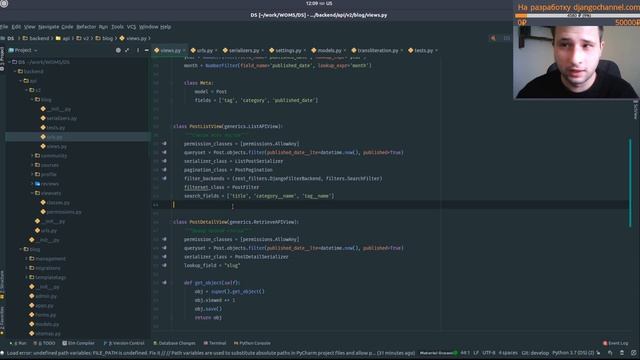Screen dimensions: 640x360
Task: Click the override gutter icon beside permission_classes in PostListView
Action: point(164,144)
